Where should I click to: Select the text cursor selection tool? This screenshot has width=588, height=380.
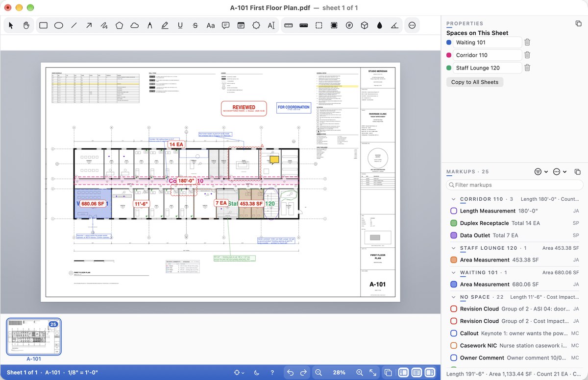(x=271, y=25)
